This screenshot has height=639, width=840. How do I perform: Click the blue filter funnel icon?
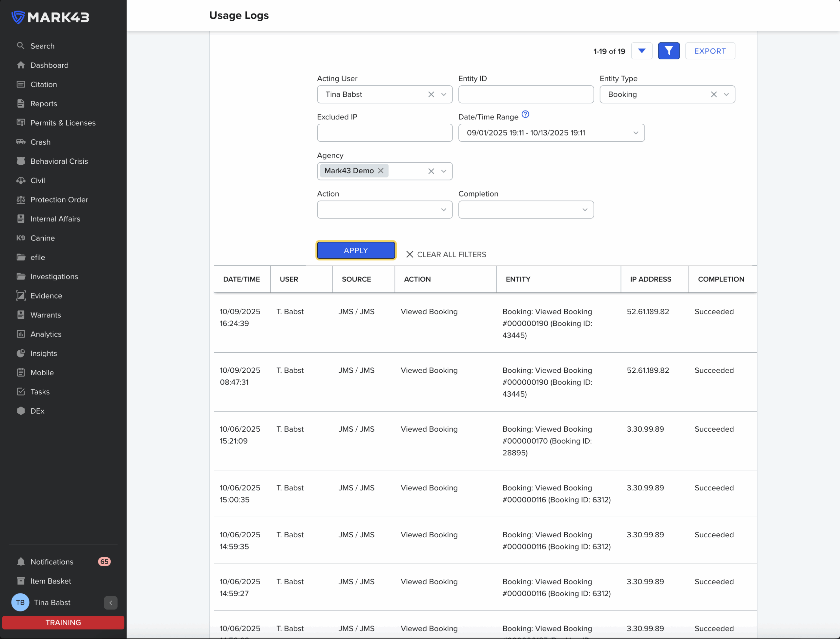click(x=668, y=51)
